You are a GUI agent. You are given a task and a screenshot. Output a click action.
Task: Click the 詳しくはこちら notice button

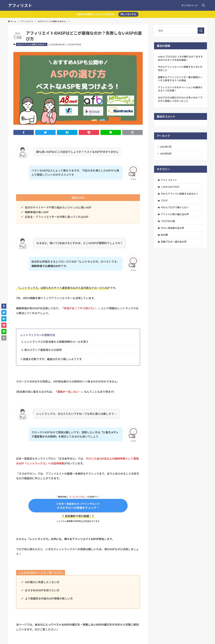(x=128, y=14)
